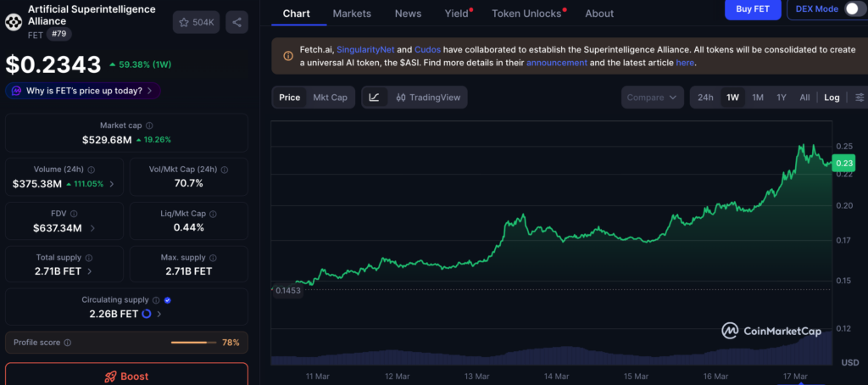Open the Yield tab
Screen dimensions: 868x385
[x=457, y=14]
